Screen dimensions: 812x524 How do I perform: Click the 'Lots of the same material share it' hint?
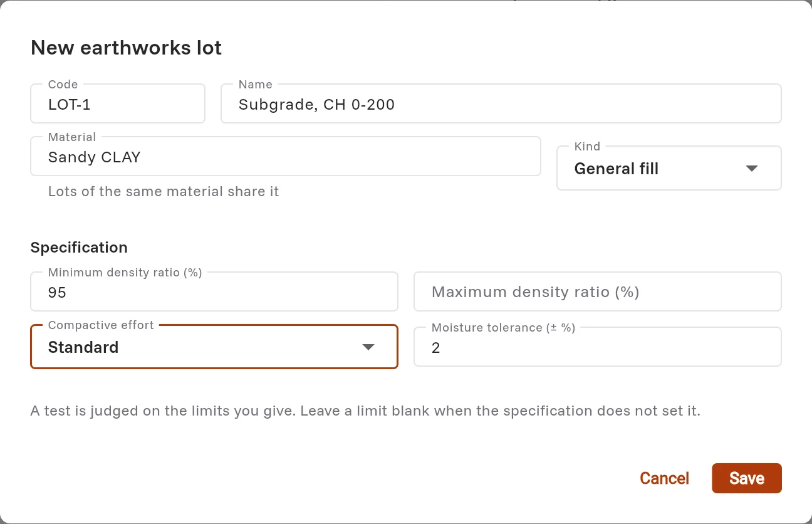(x=164, y=192)
